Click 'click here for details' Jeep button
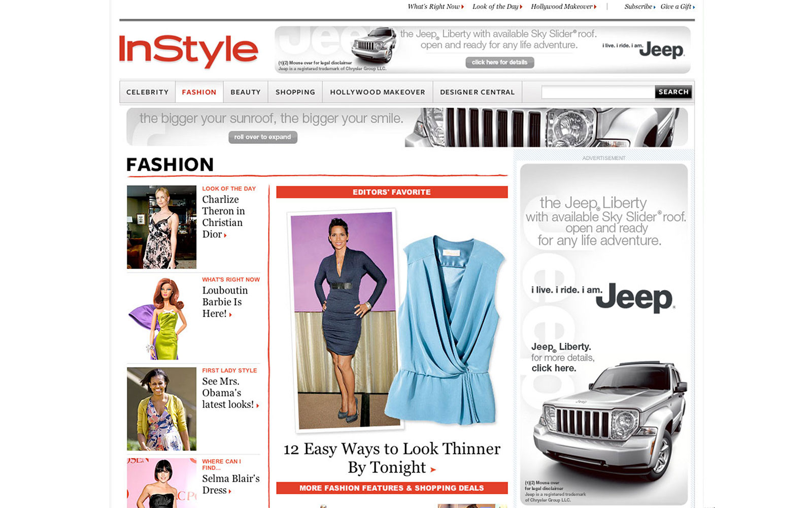 pos(499,62)
